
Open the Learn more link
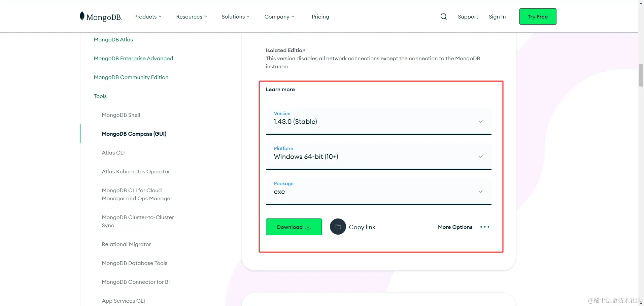[280, 89]
